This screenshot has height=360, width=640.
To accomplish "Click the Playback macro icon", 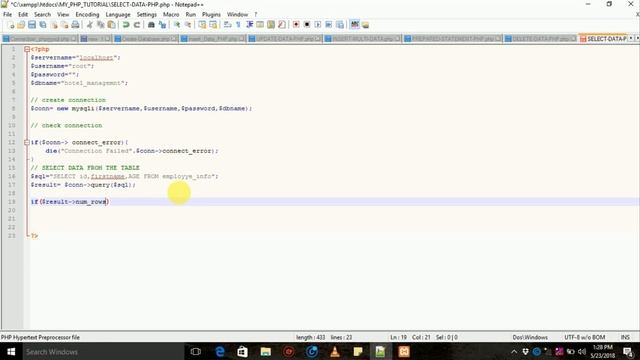I will click(318, 25).
